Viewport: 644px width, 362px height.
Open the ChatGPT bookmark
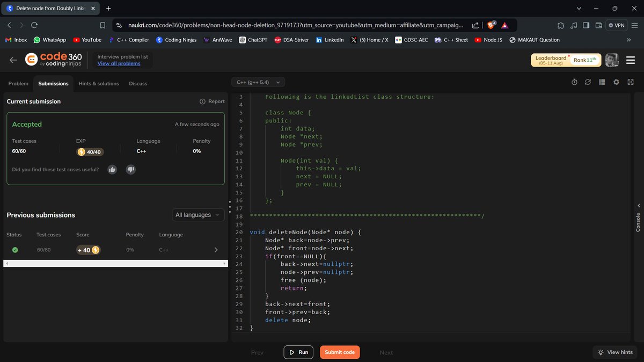point(253,40)
